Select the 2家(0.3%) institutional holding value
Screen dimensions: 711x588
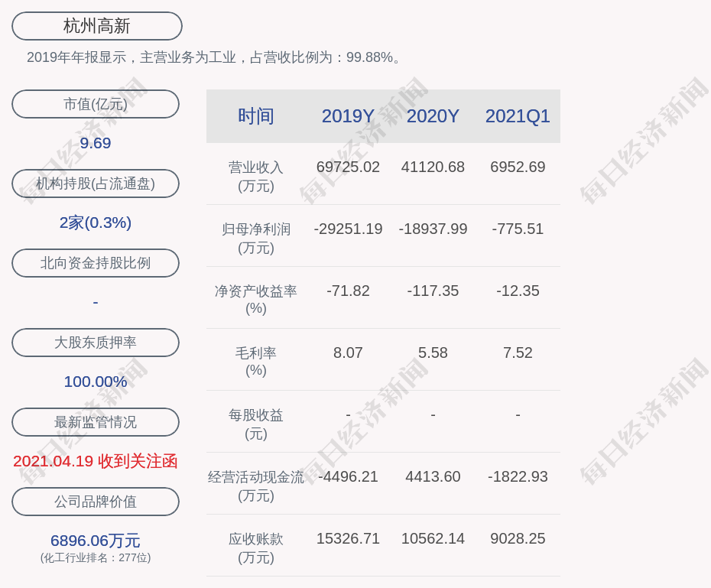click(x=96, y=223)
